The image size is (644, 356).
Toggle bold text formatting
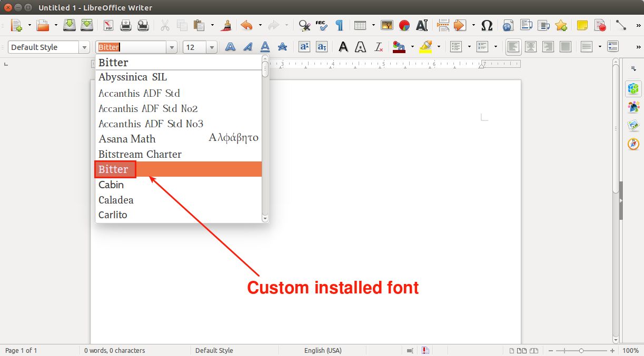click(230, 47)
